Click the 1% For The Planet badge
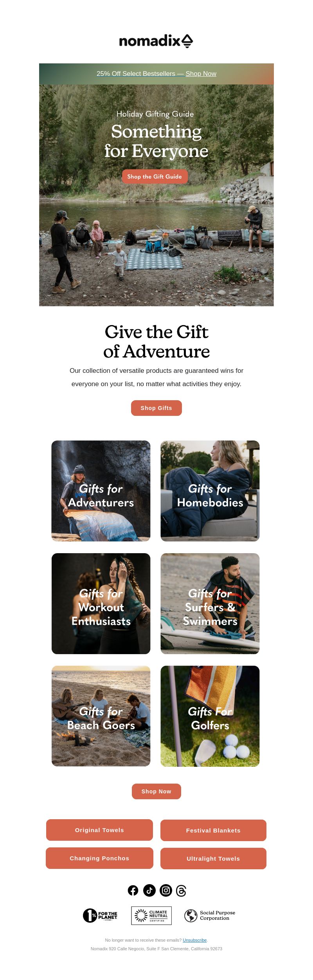Viewport: 313px width, 980px height. tap(100, 915)
